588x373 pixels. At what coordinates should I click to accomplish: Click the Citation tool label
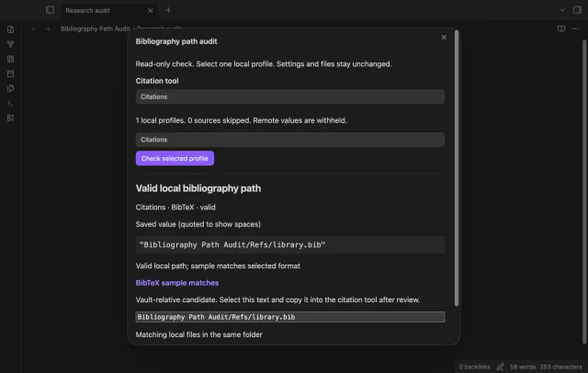(157, 81)
